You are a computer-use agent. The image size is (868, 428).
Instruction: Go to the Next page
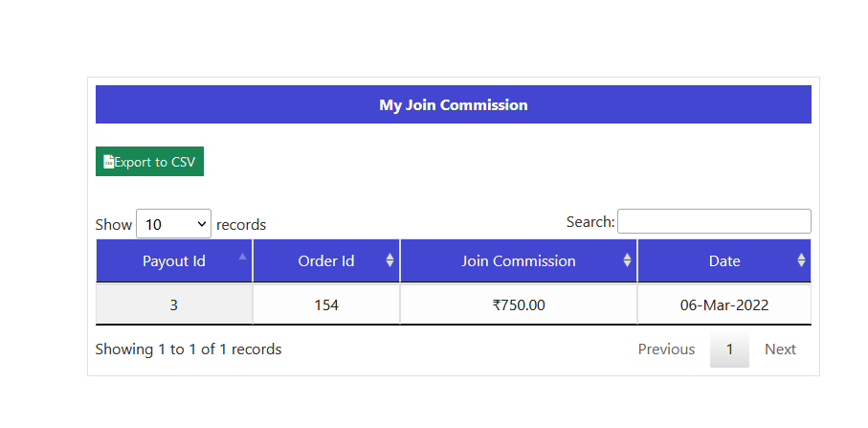pos(780,349)
